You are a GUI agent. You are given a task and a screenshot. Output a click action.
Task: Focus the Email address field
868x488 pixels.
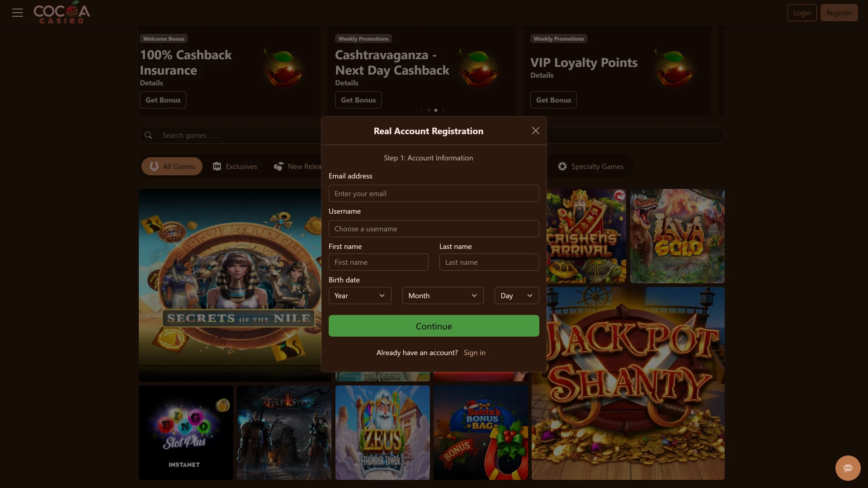[434, 193]
